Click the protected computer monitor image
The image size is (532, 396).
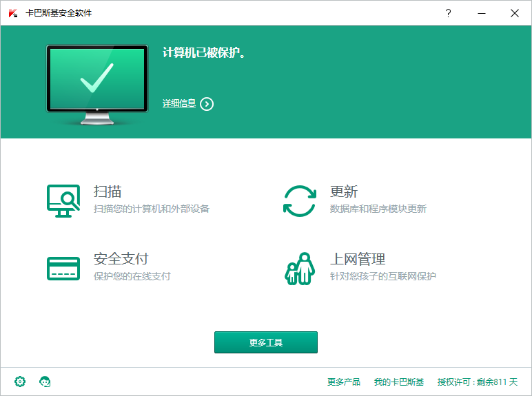pos(97,85)
